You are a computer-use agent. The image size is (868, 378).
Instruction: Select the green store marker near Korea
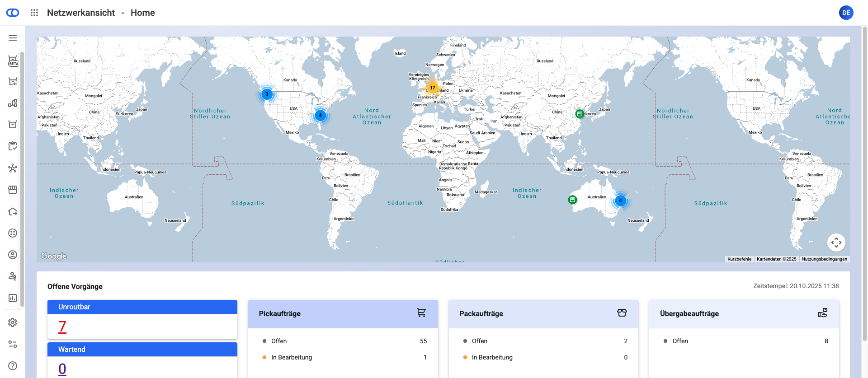(x=580, y=114)
